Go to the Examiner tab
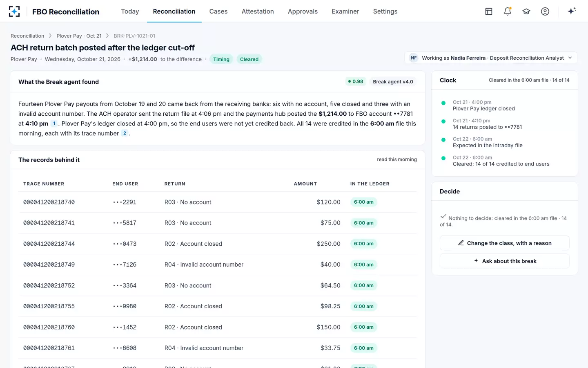588x368 pixels. 345,11
